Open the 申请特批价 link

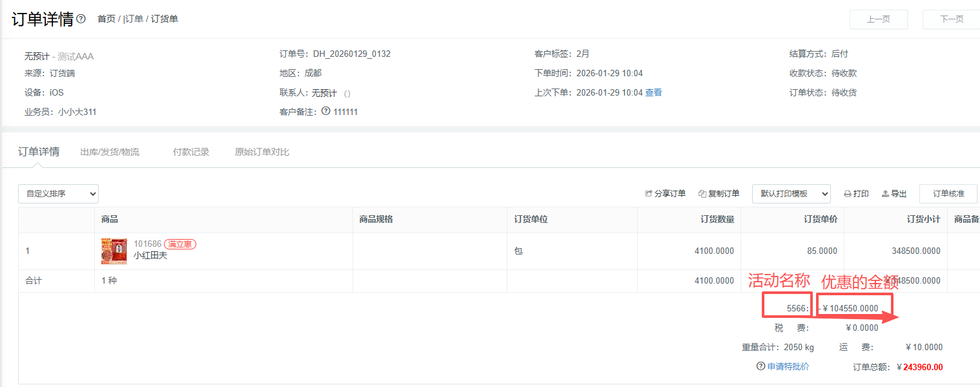788,366
